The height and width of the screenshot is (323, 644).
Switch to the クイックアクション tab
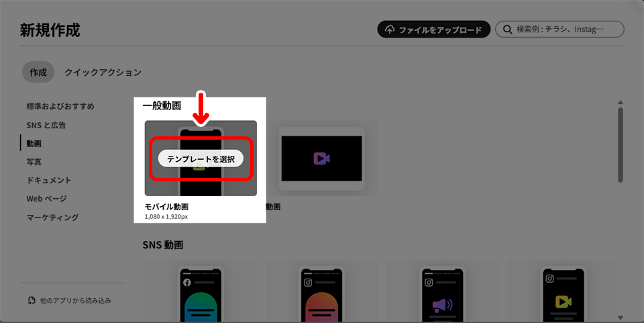tap(103, 72)
